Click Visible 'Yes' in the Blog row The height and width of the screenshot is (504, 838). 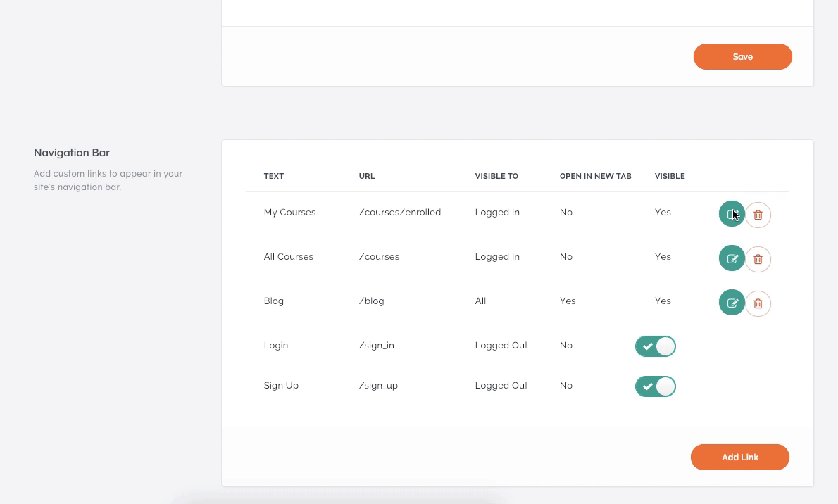pyautogui.click(x=663, y=301)
